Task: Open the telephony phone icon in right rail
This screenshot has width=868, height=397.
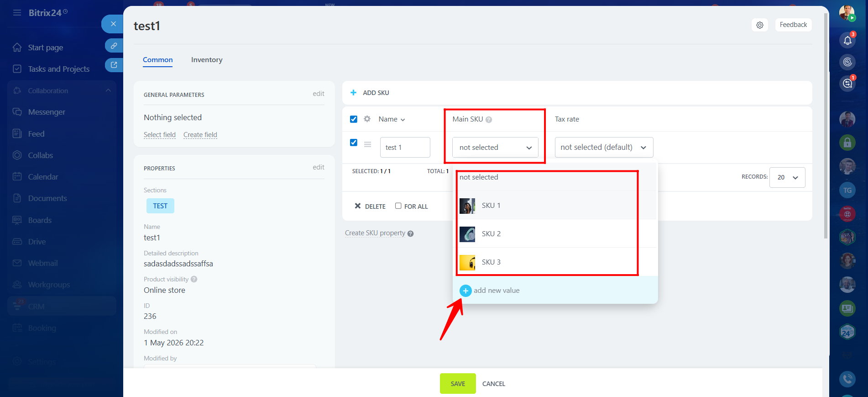Action: click(847, 379)
